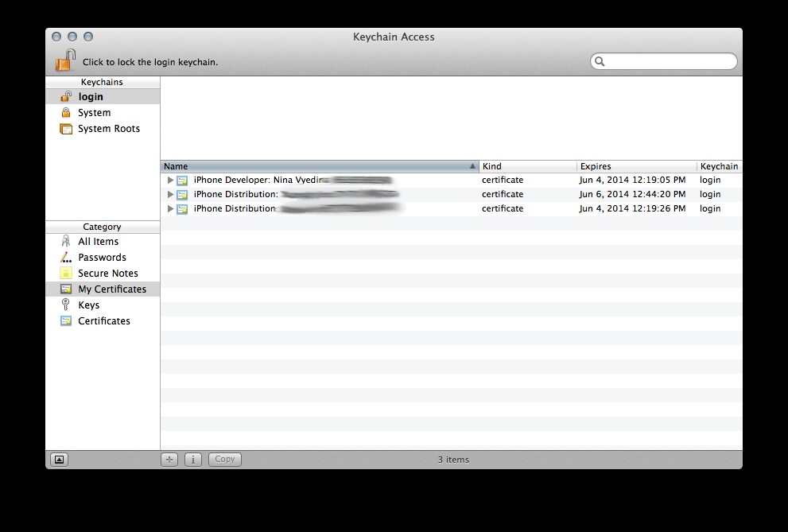This screenshot has height=532, width=788.
Task: Click the Jun 4, 2014 12:19:26 PM expiry cell
Action: pos(632,208)
